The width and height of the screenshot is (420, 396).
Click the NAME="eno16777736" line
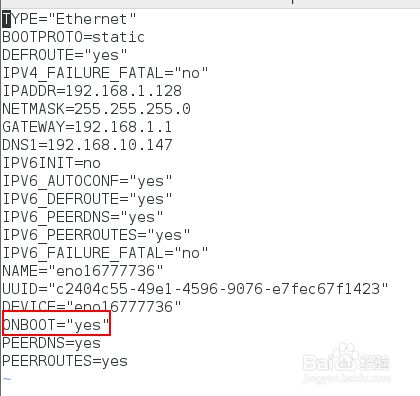coord(83,271)
